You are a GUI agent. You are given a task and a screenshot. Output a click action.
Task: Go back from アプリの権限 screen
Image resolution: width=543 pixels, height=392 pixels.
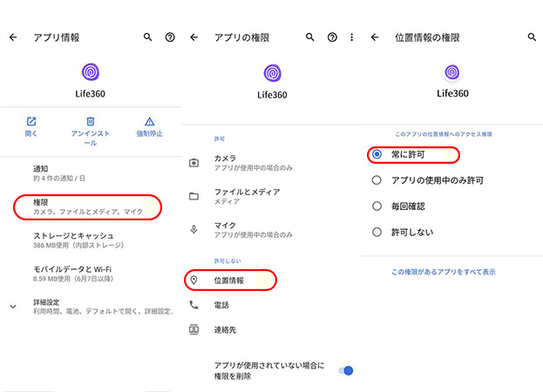[x=193, y=37]
